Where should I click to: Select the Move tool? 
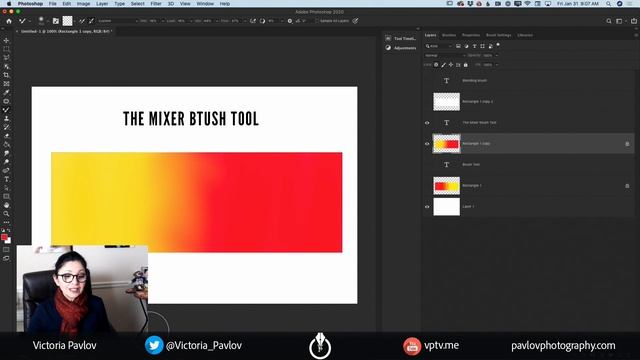point(6,40)
